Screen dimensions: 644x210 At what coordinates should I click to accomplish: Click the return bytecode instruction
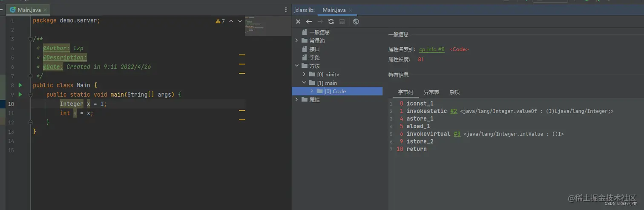[417, 149]
